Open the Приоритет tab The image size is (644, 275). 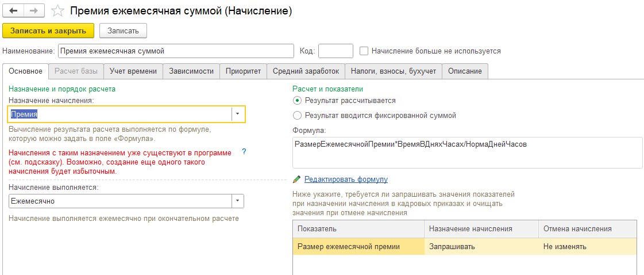[x=243, y=71]
